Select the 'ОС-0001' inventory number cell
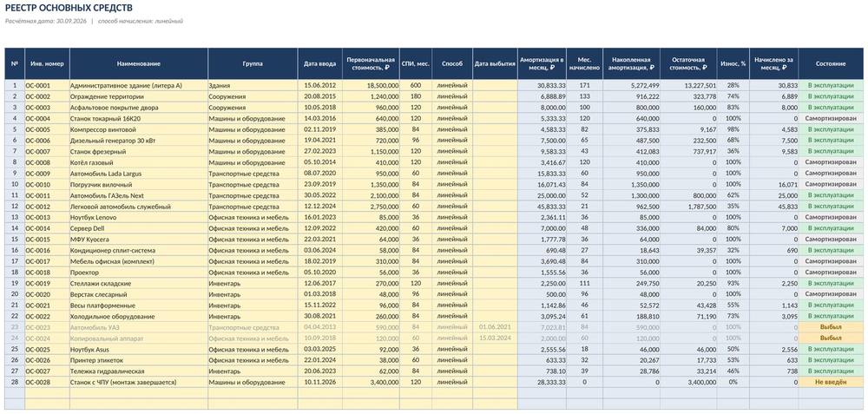 [x=47, y=86]
